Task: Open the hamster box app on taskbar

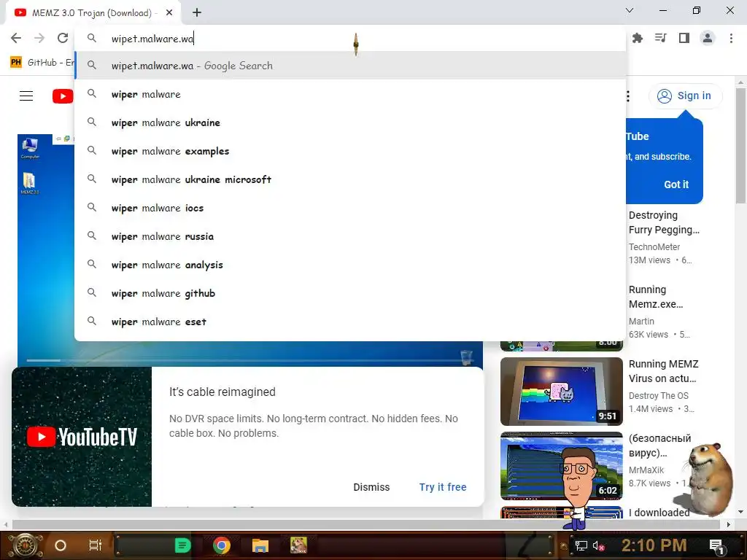Action: click(298, 545)
